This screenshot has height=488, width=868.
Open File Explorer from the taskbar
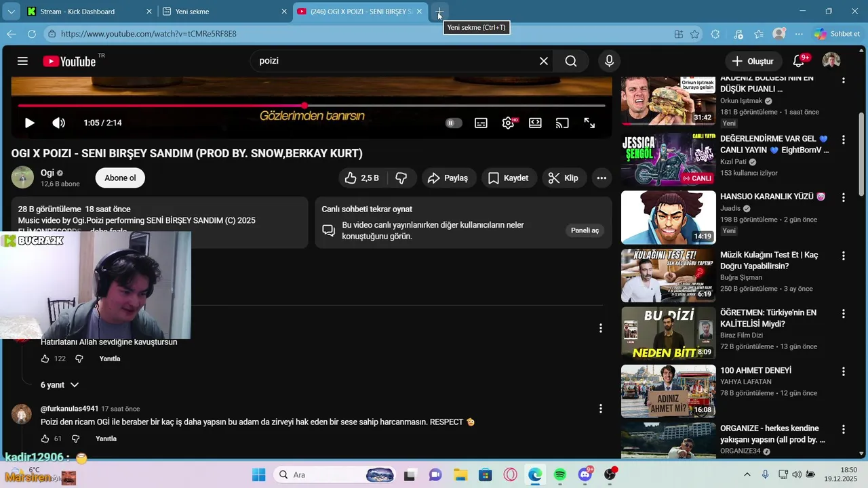[x=460, y=475]
